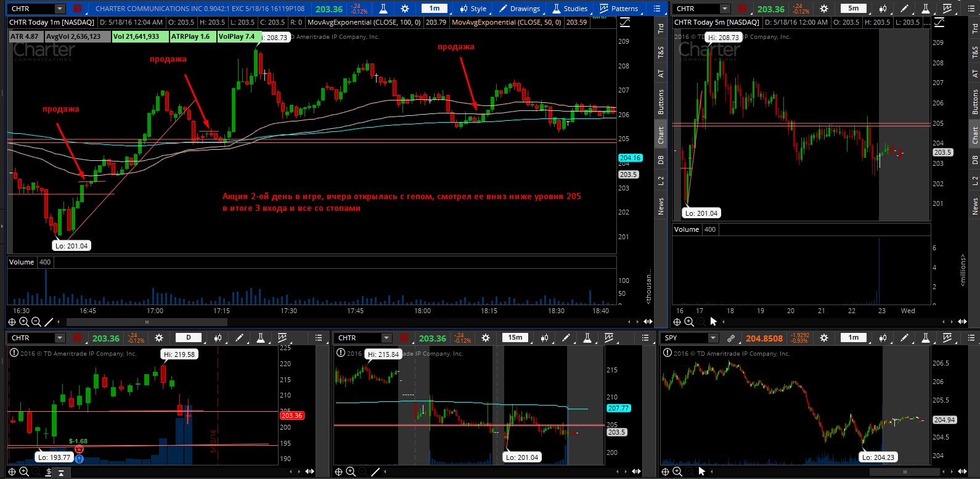Open 5m timeframe selector in top-right chart
Screen dimensions: 980x479
tap(853, 9)
